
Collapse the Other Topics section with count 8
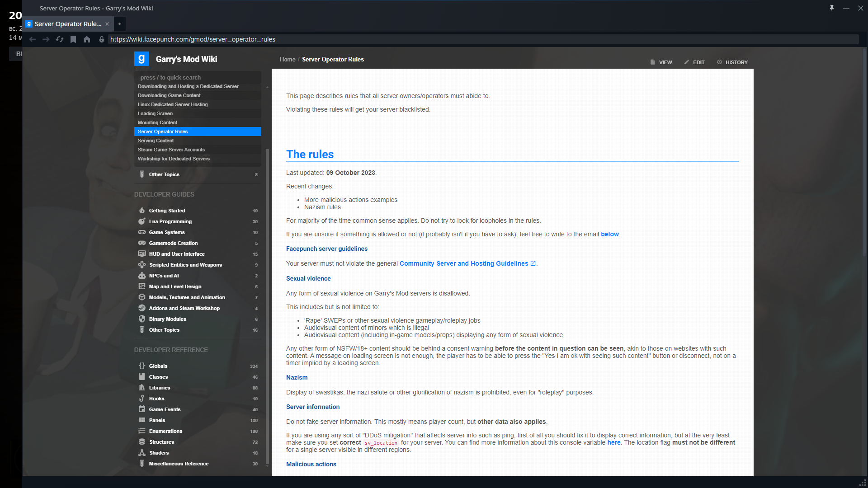click(x=198, y=174)
